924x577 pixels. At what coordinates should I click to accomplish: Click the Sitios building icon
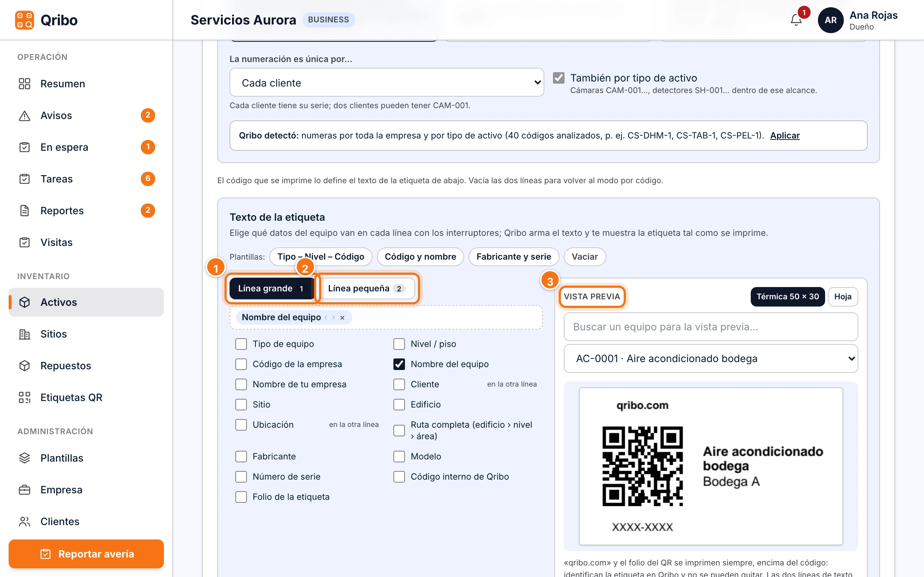tap(25, 334)
